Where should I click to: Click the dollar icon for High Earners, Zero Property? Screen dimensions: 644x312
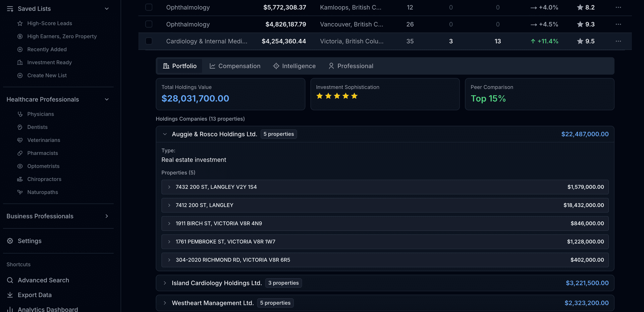20,37
